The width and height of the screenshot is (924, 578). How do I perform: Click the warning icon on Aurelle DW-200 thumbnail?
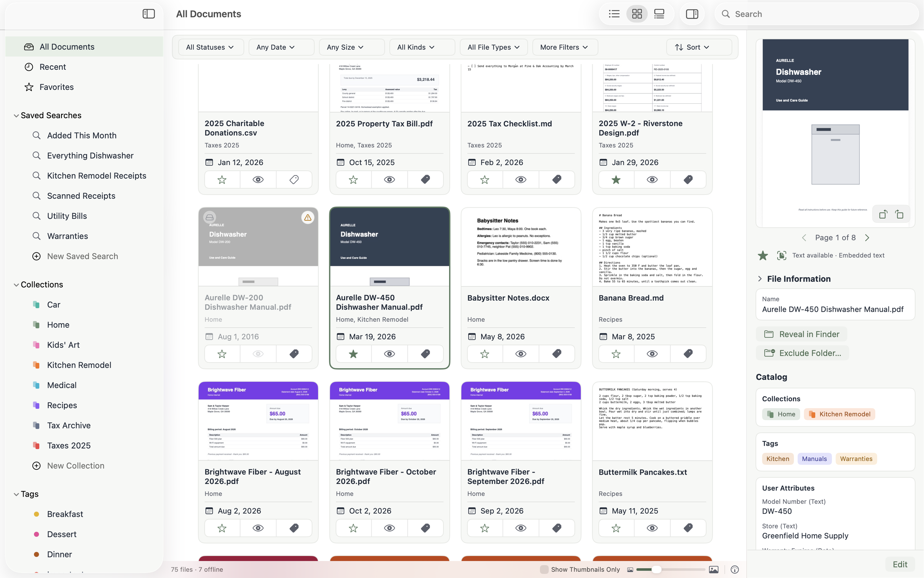point(308,217)
